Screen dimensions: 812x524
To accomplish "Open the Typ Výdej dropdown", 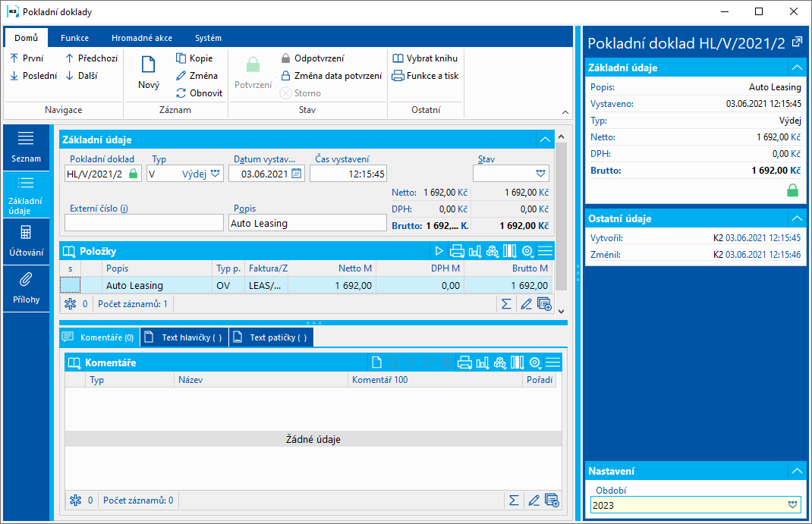I will tap(216, 174).
